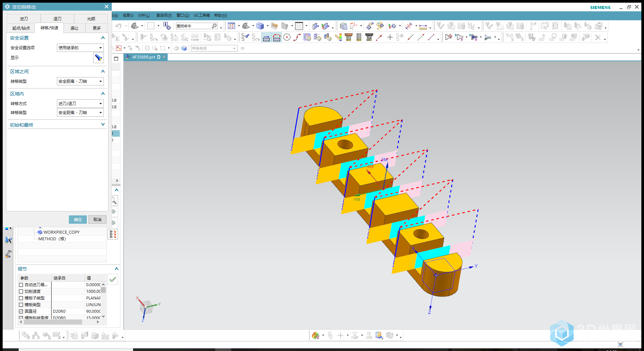
Task: Click the blue cube selection filter icon
Action: pos(184,48)
